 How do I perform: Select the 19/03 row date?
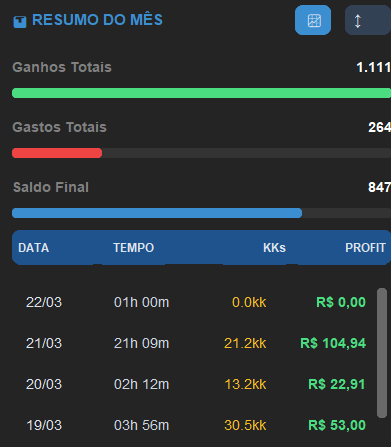click(x=44, y=425)
